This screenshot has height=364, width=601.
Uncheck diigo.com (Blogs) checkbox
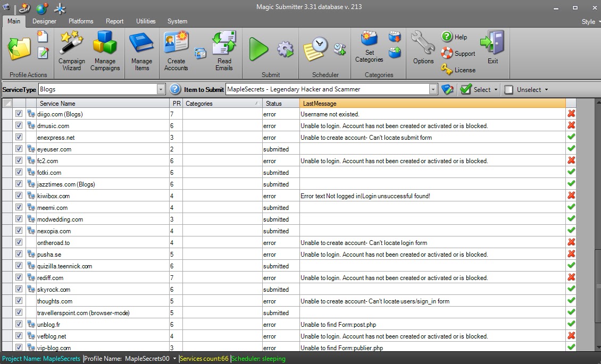19,114
